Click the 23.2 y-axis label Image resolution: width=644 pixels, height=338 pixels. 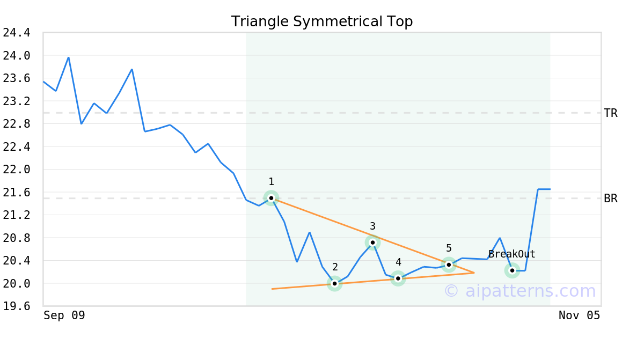pyautogui.click(x=16, y=101)
